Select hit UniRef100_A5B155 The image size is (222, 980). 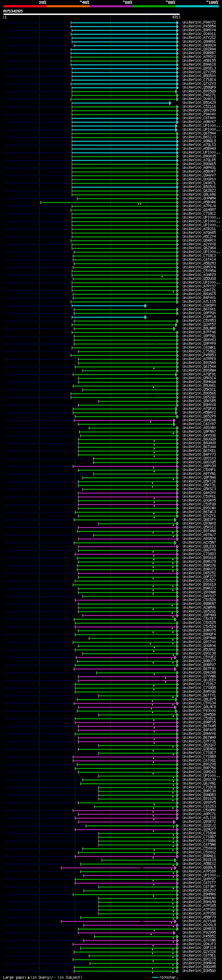(x=199, y=60)
